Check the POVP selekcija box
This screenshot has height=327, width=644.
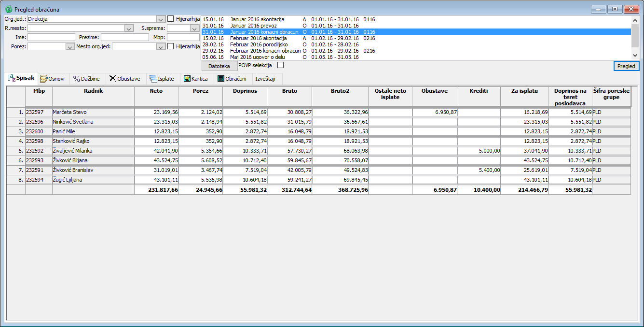tap(280, 65)
